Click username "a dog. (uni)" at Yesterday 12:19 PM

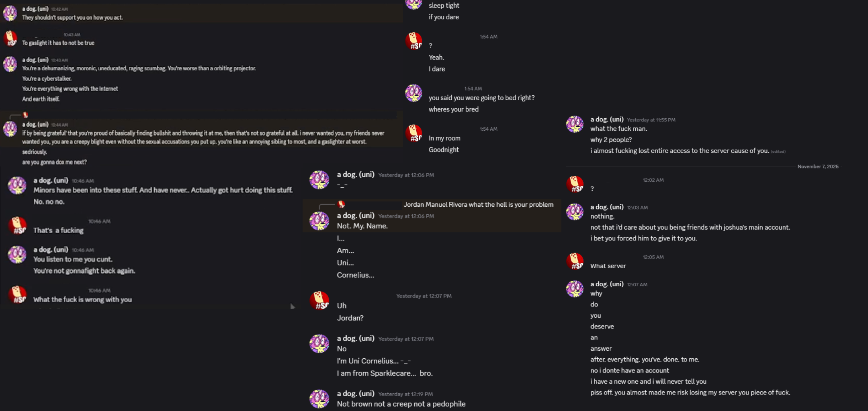pyautogui.click(x=355, y=394)
